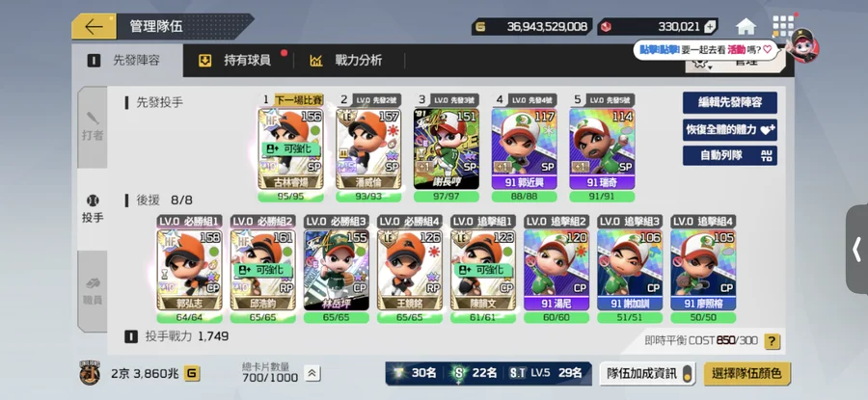Image resolution: width=868 pixels, height=400 pixels.
Task: Click 恢復全體的體力 button
Action: coord(730,129)
